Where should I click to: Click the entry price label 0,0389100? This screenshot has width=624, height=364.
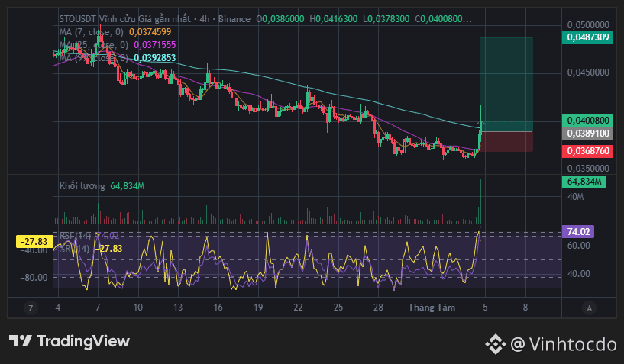coord(588,134)
